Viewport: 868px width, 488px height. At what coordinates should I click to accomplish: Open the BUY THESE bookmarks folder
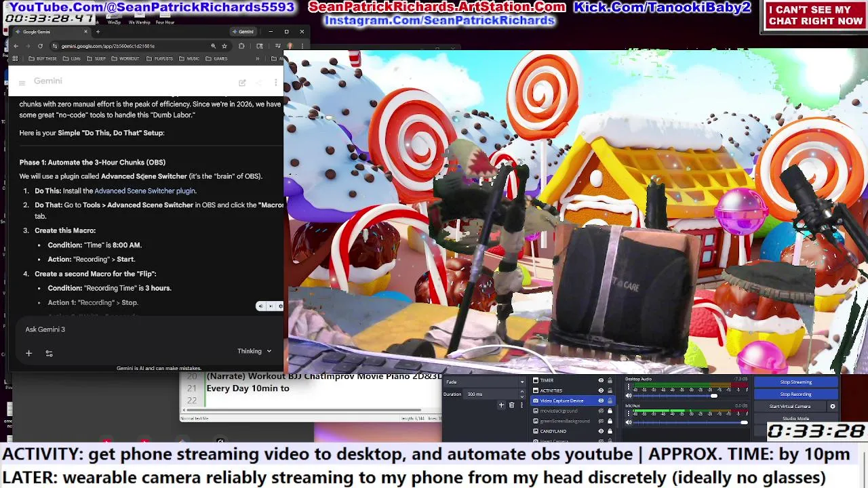[42, 58]
